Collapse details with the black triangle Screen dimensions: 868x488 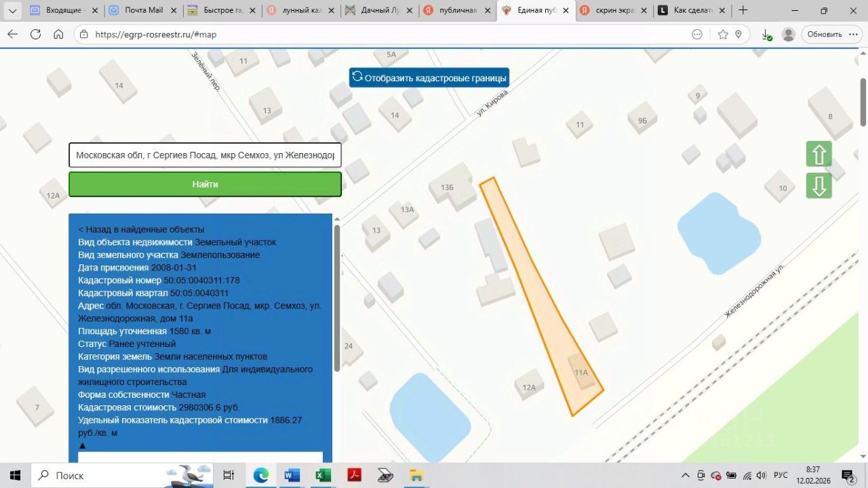coord(83,445)
